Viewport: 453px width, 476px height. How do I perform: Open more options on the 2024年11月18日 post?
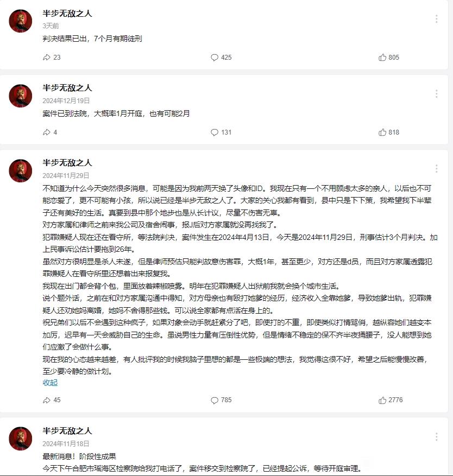click(436, 436)
